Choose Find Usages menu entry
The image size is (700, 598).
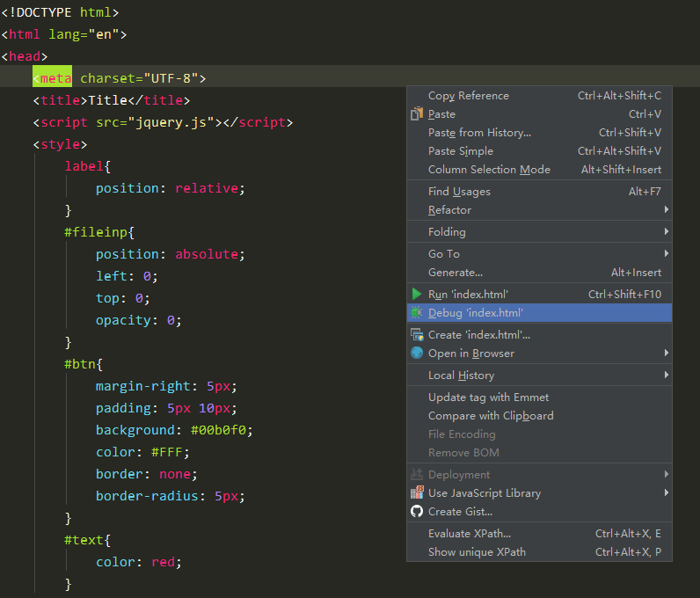(x=539, y=192)
